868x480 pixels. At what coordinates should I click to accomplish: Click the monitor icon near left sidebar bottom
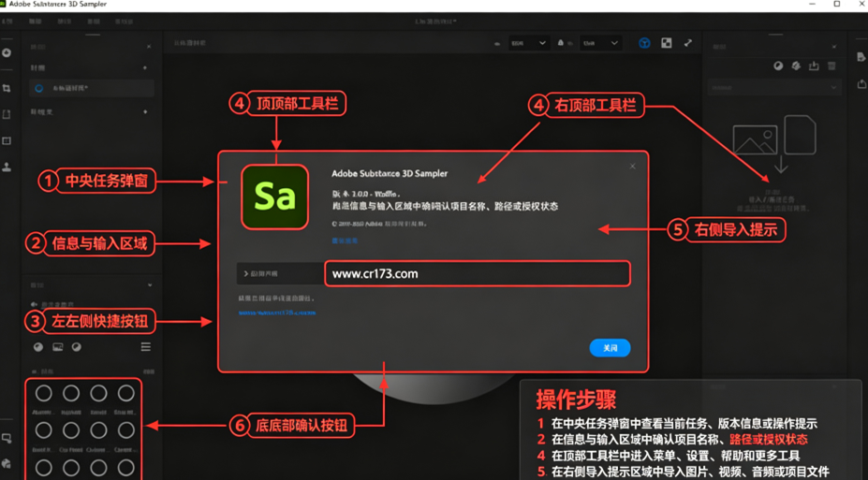tap(7, 439)
